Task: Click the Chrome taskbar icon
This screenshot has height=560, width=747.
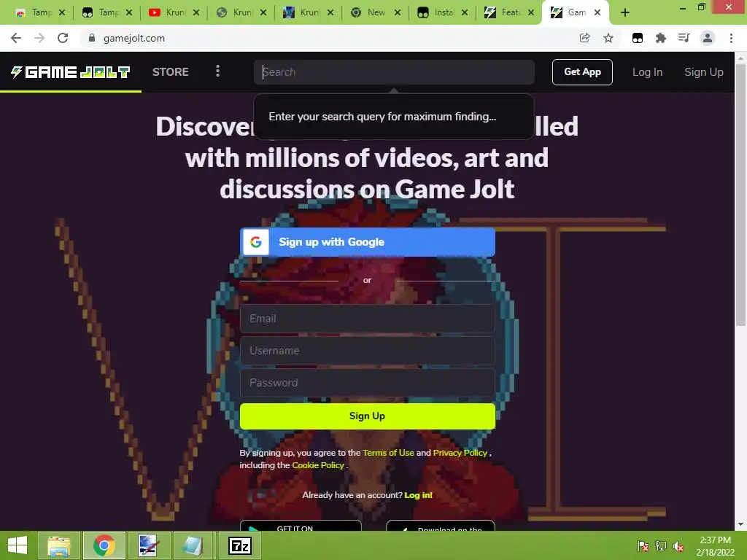Action: point(104,545)
